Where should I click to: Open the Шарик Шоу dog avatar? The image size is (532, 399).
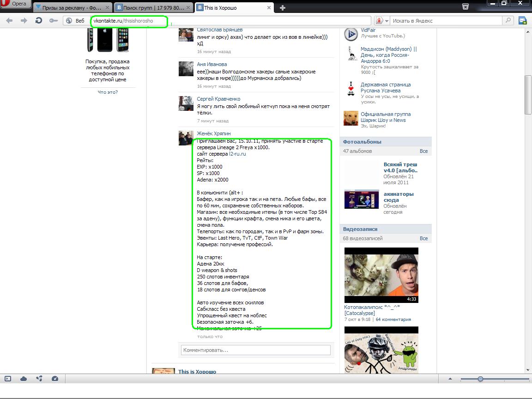[351, 118]
